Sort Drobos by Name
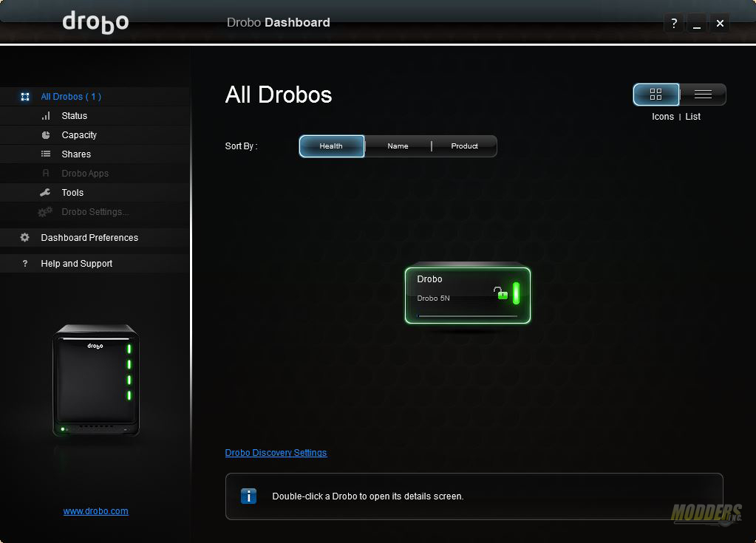 pos(398,146)
